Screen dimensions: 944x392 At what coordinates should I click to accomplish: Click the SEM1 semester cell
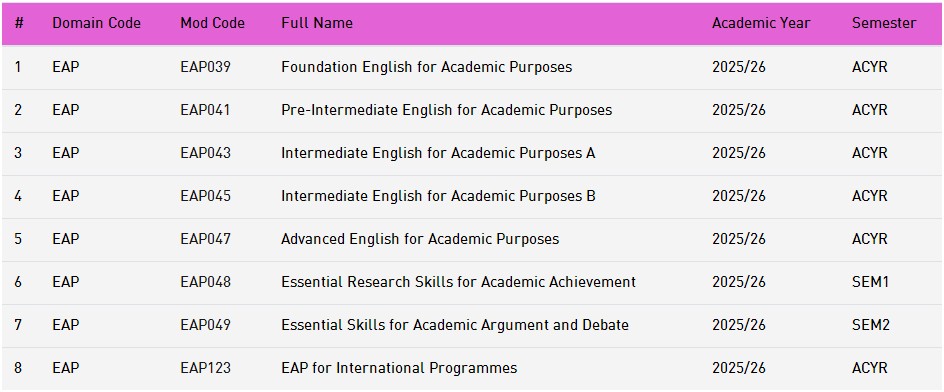pyautogui.click(x=870, y=282)
